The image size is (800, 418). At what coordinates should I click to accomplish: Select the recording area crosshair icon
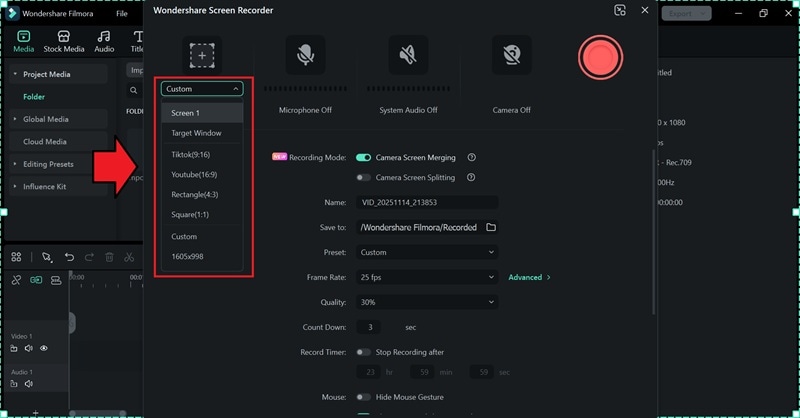click(x=202, y=55)
